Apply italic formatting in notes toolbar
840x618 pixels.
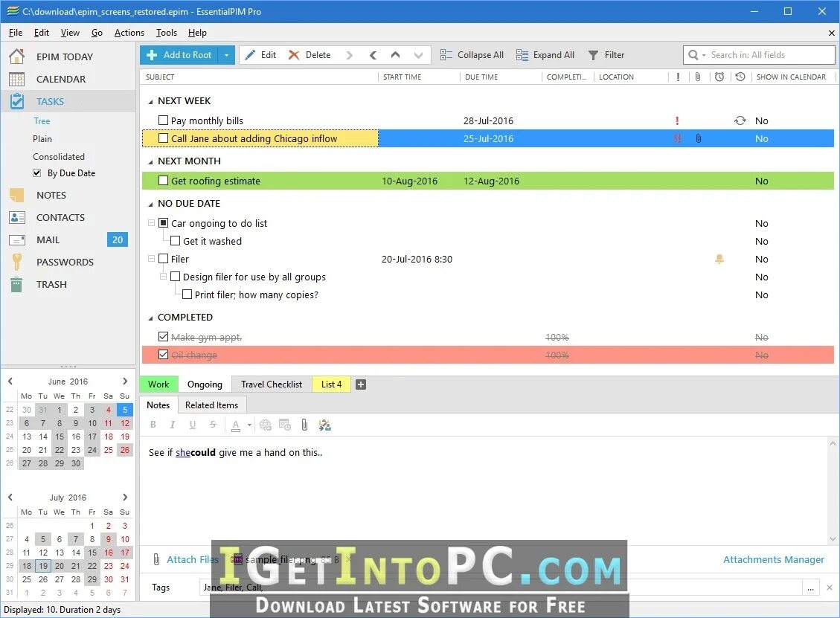173,425
